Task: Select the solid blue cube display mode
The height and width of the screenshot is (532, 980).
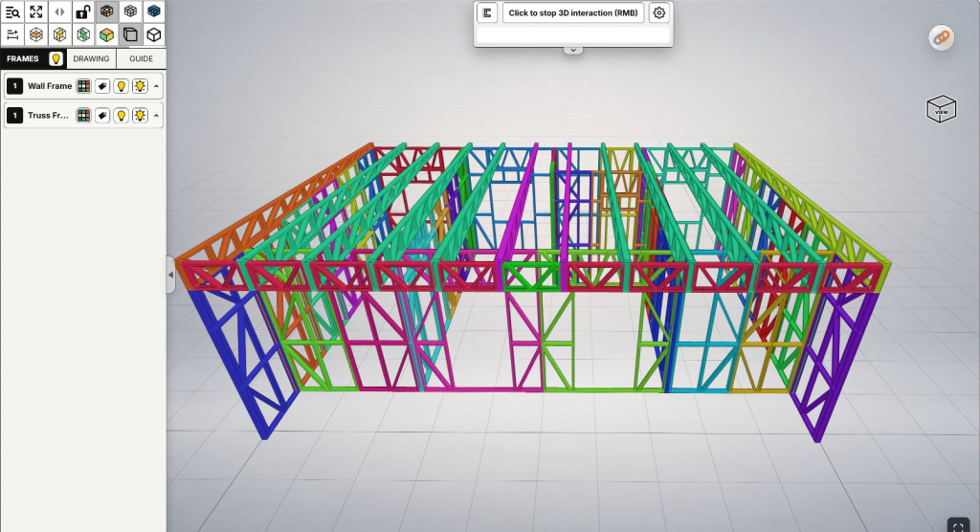Action: click(x=154, y=11)
